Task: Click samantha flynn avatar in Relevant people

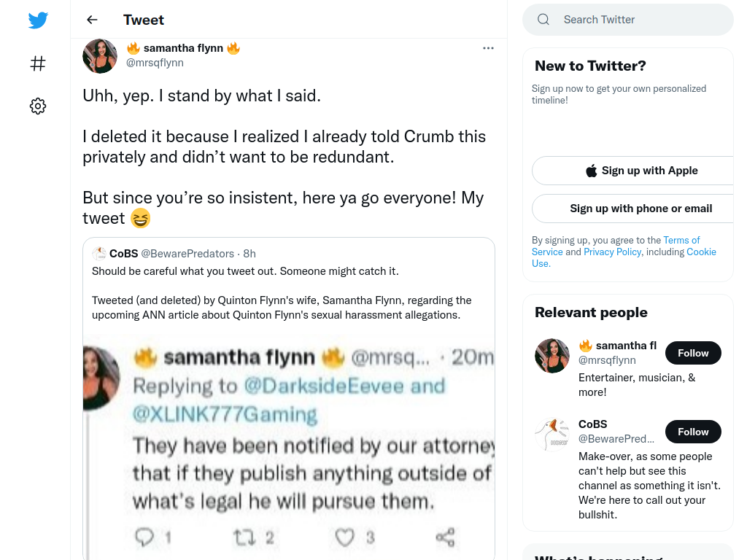Action: [552, 356]
